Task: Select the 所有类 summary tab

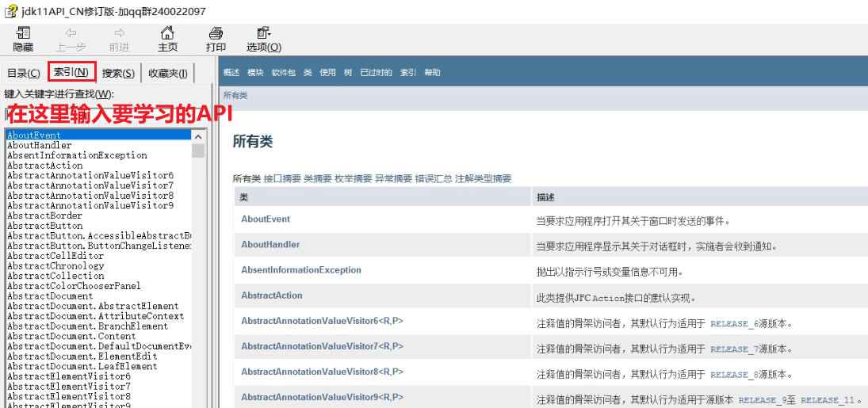Action: tap(247, 179)
